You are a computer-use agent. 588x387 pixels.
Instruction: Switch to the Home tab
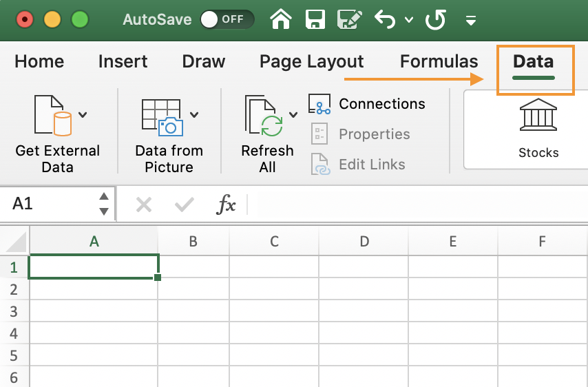click(x=39, y=61)
